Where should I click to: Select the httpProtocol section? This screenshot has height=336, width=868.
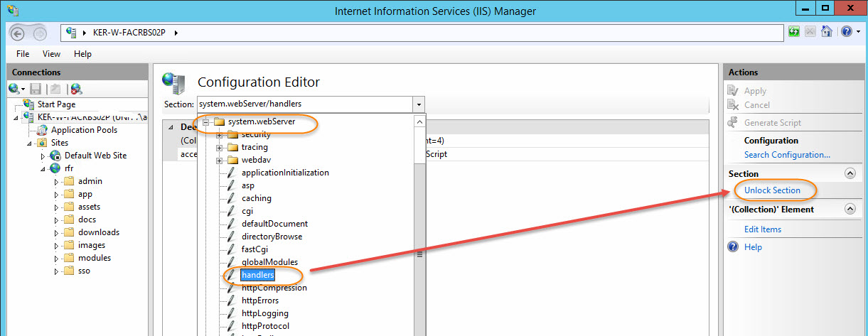[266, 326]
